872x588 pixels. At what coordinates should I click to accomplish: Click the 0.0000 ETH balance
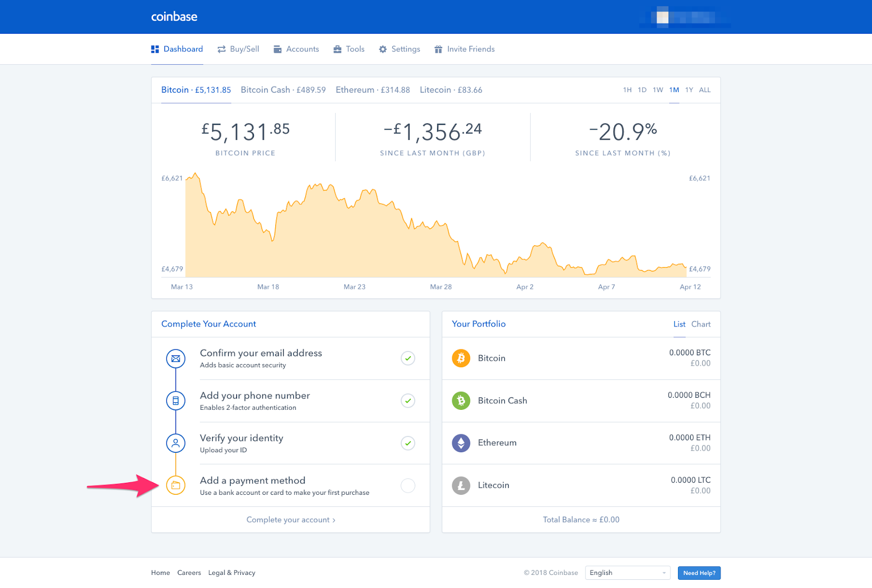point(690,438)
